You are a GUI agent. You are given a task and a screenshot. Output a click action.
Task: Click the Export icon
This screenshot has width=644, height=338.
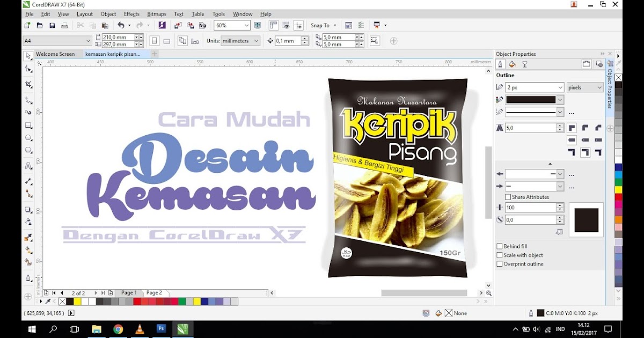[x=190, y=25]
